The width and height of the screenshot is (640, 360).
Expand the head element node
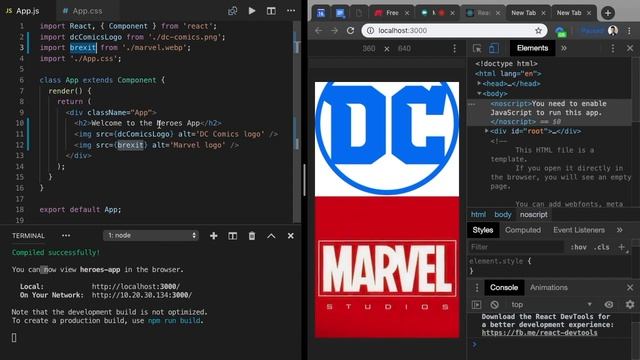[479, 83]
